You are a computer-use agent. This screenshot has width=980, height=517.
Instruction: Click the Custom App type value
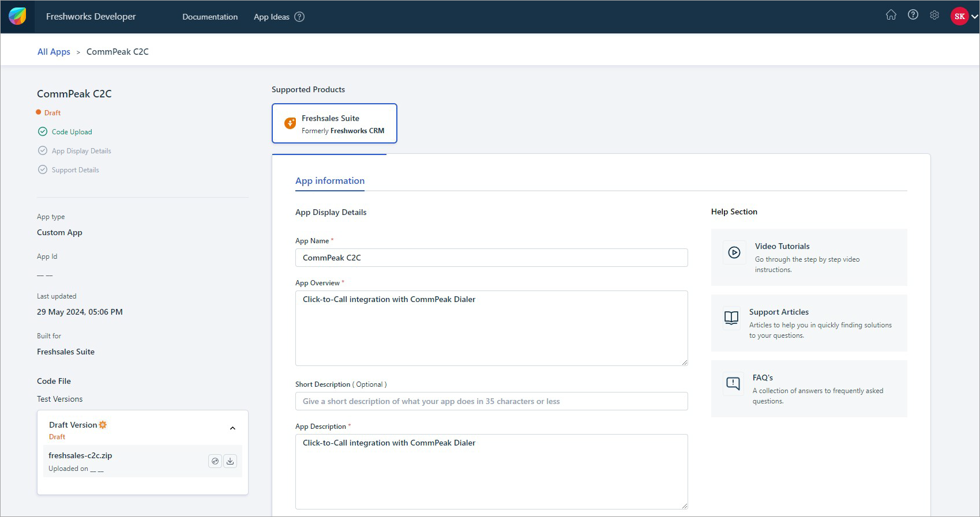[59, 232]
